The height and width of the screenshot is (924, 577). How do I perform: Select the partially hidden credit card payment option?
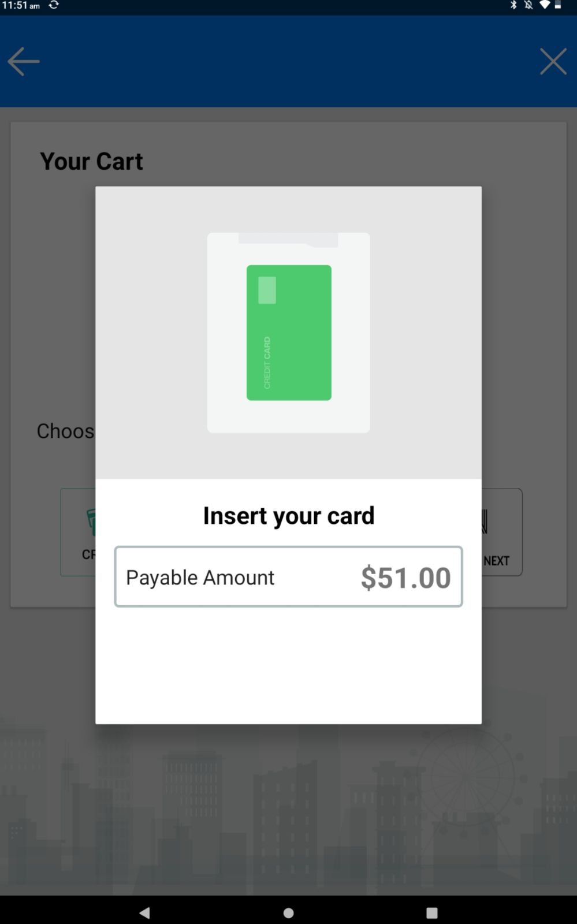(78, 532)
